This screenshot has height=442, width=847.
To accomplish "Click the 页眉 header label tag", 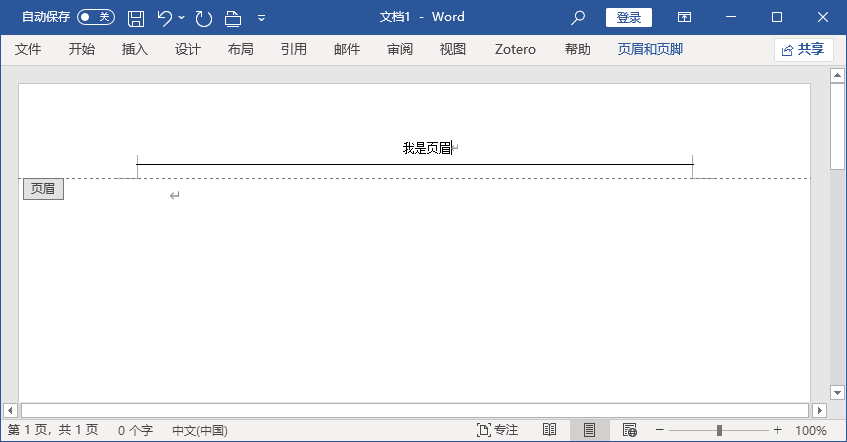I will pyautogui.click(x=43, y=189).
